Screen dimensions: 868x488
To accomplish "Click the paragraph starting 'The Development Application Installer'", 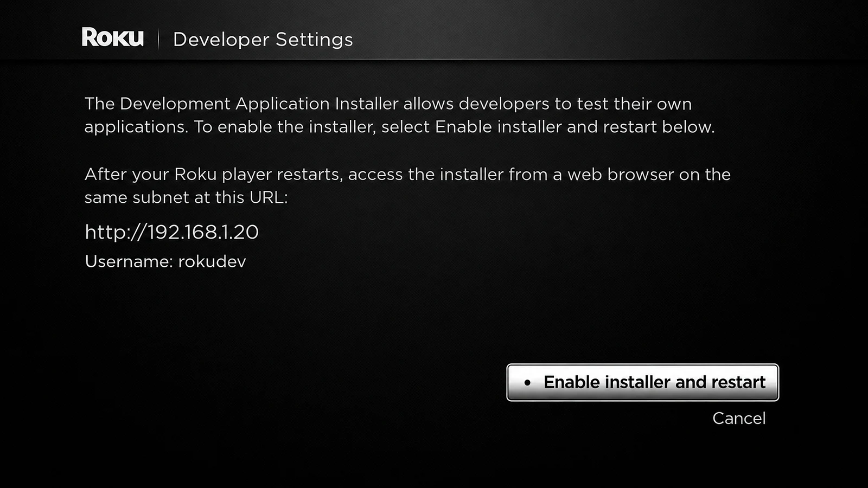I will [400, 115].
